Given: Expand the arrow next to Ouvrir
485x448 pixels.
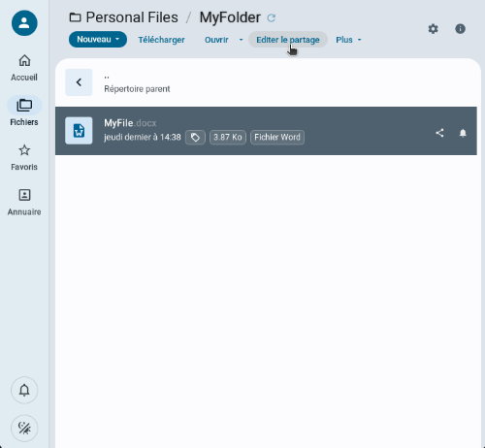Looking at the screenshot, I should (x=241, y=40).
